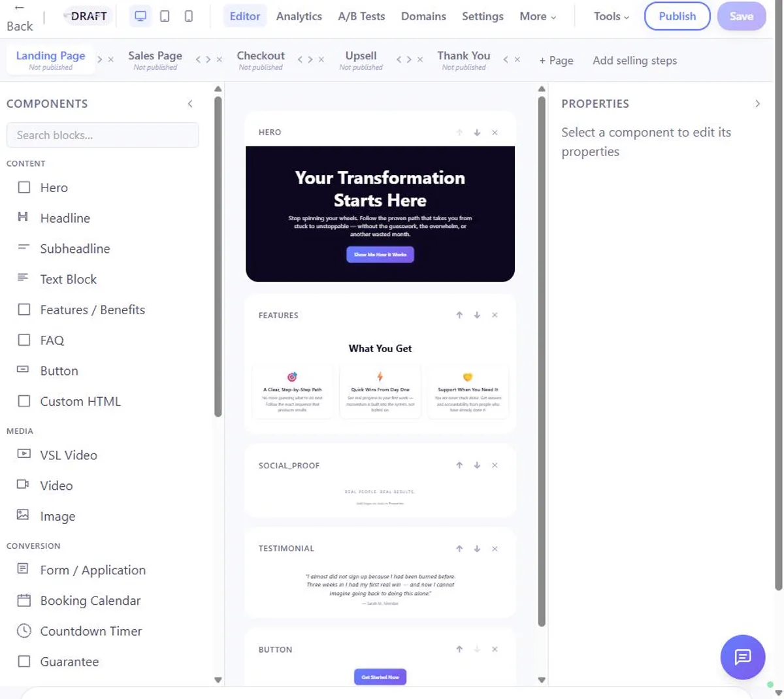Focus the Search blocks field
This screenshot has height=699, width=784.
[x=103, y=135]
